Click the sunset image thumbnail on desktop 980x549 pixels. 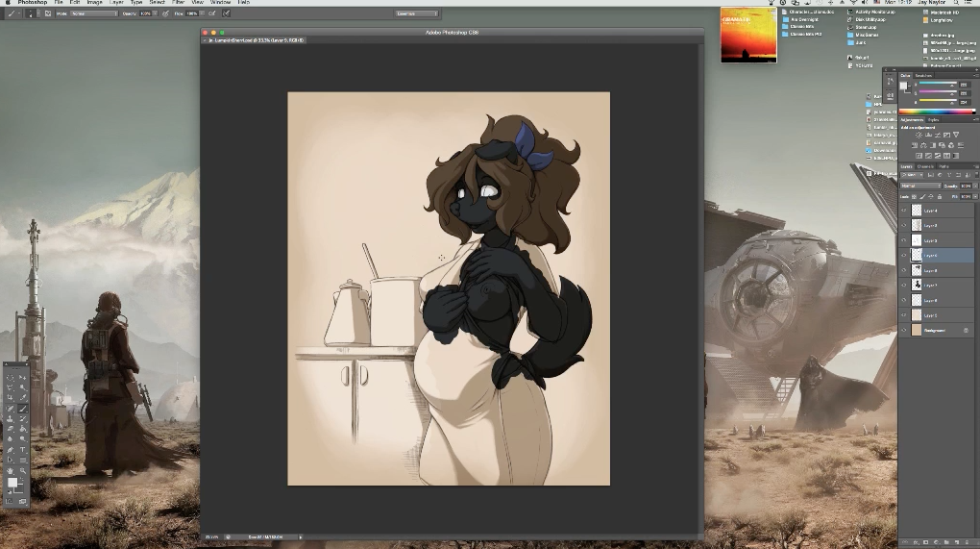pos(748,36)
